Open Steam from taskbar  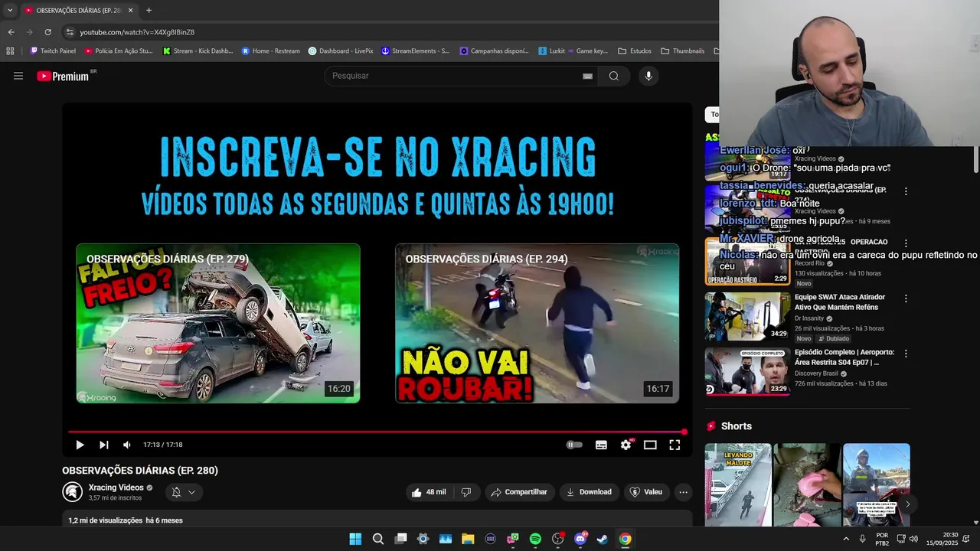tap(603, 539)
